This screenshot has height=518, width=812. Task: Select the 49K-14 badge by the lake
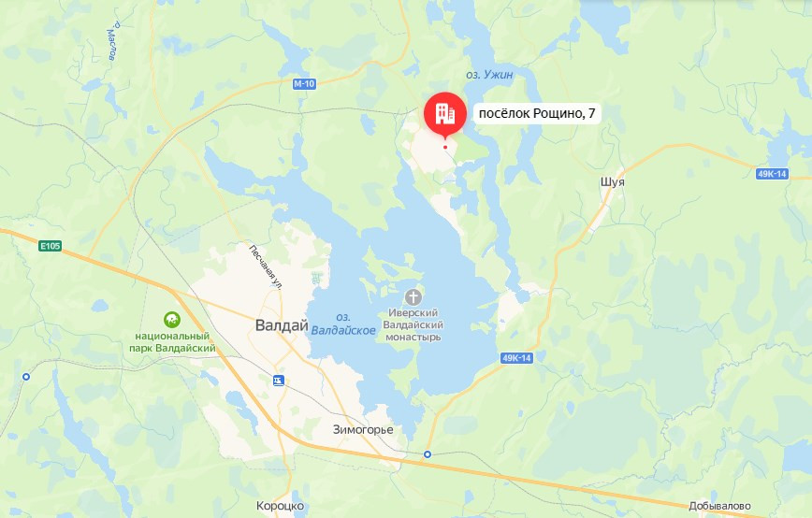[x=516, y=358]
